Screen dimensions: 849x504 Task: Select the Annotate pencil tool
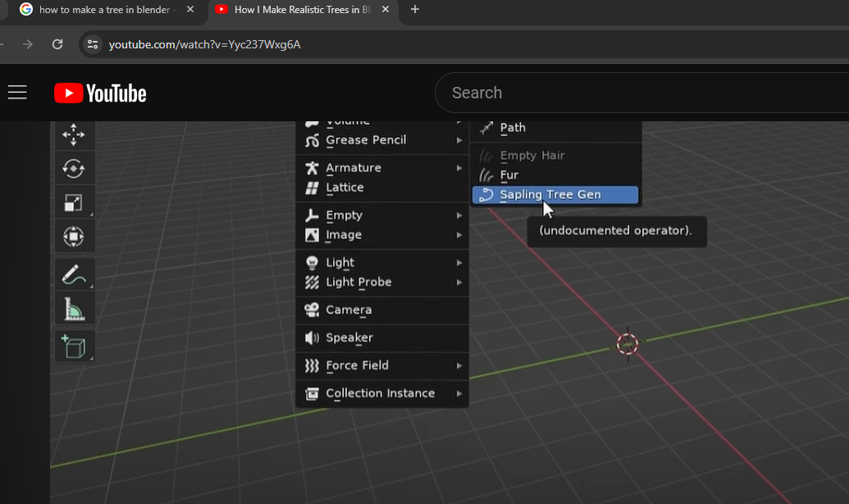74,275
